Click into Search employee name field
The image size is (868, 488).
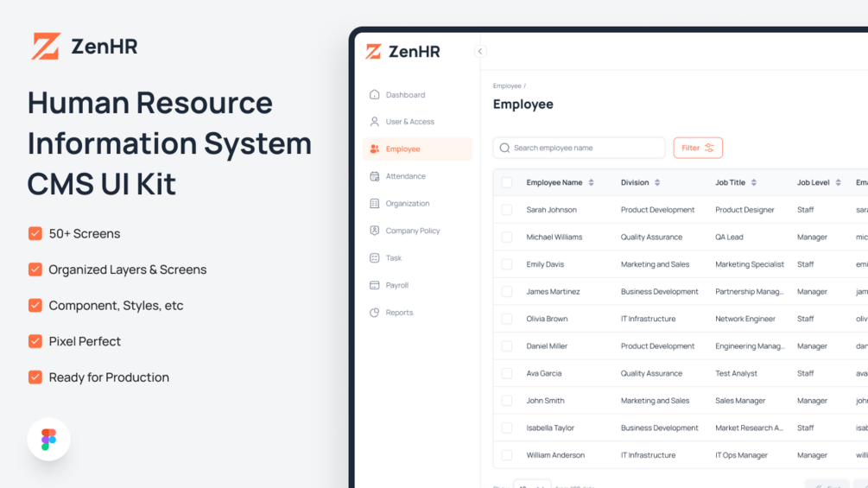coord(579,148)
